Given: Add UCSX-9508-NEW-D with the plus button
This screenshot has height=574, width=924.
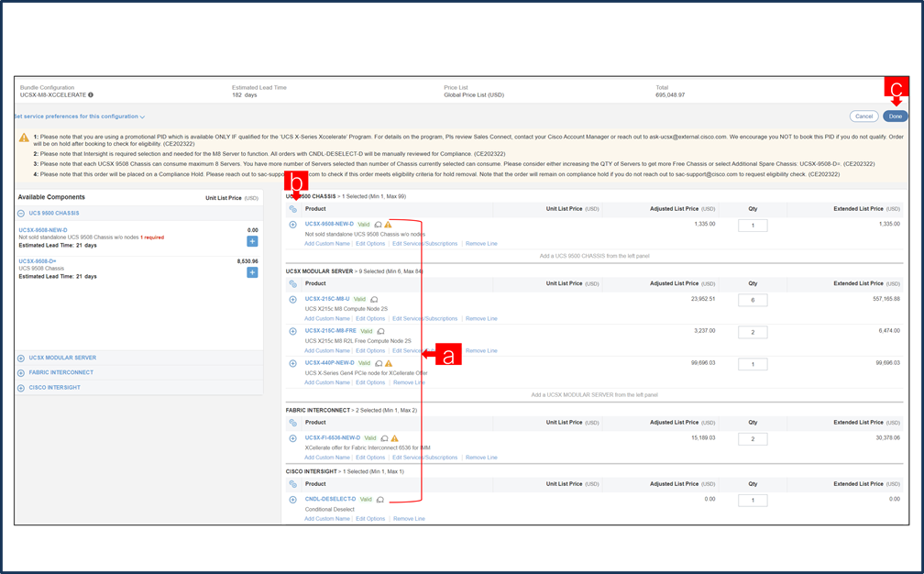Looking at the screenshot, I should (252, 241).
